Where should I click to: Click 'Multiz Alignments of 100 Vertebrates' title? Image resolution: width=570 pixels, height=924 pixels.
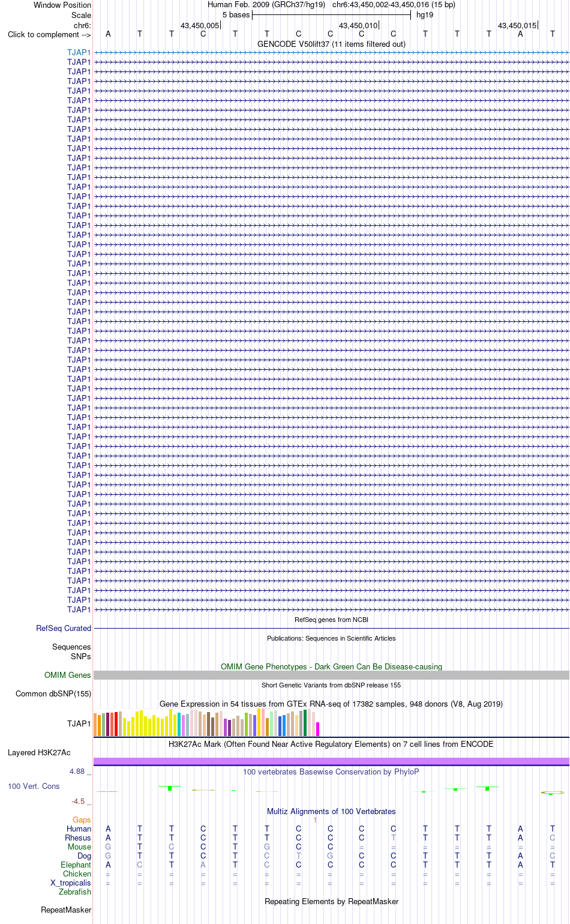click(331, 811)
